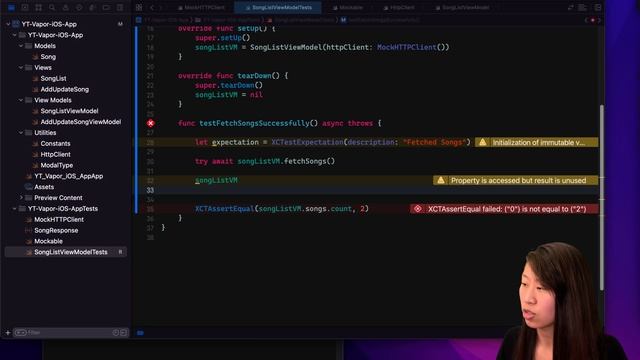Collapse the Views group
The image size is (640, 360).
click(21, 67)
